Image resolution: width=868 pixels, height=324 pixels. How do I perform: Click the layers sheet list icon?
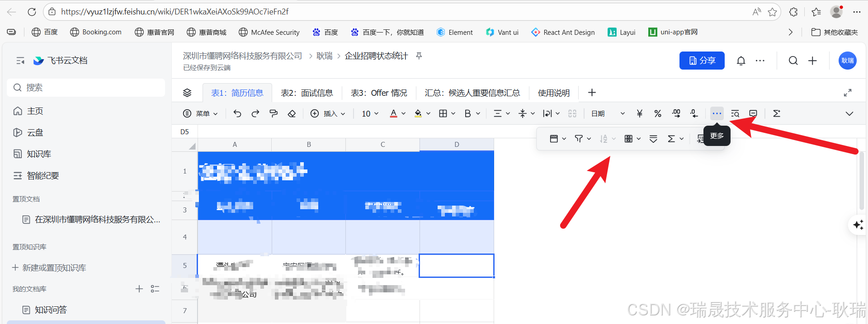tap(187, 93)
